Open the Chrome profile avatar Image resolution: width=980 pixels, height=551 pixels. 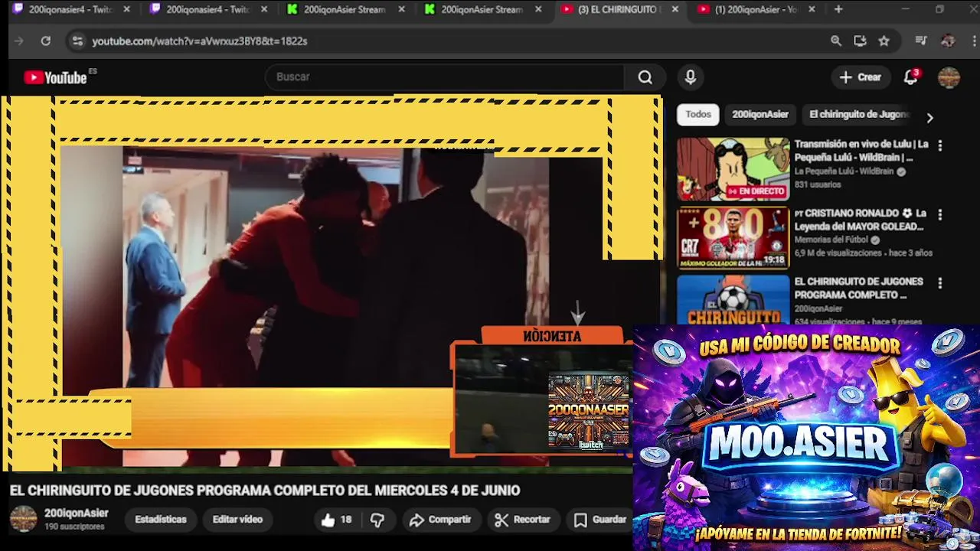tap(948, 41)
